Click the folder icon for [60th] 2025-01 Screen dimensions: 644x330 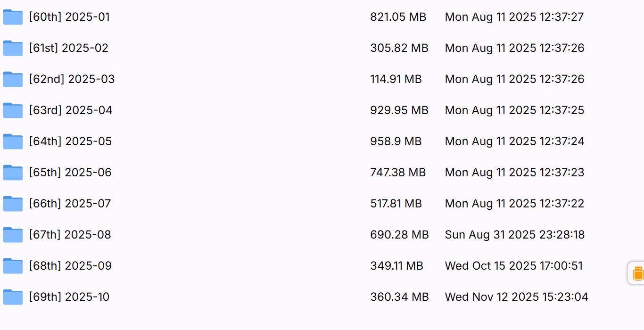click(x=13, y=17)
